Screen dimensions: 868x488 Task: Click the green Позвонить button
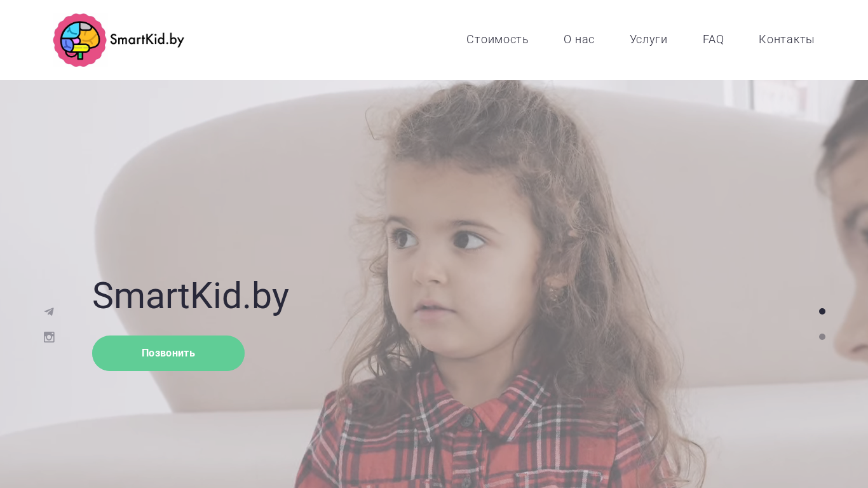(168, 353)
